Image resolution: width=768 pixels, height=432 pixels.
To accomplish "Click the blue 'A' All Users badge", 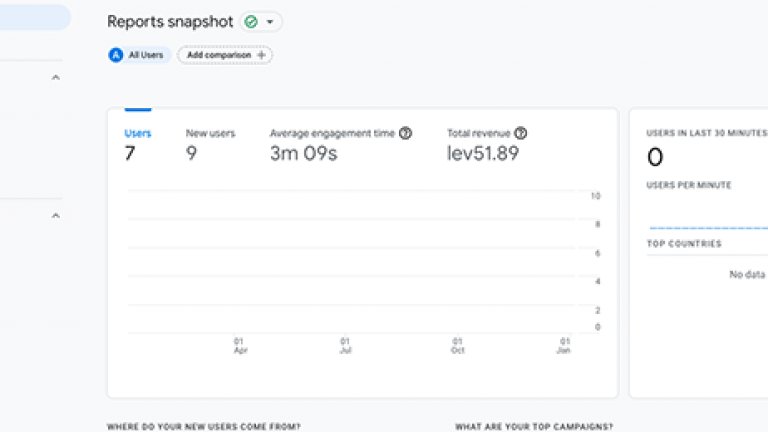I will point(116,55).
